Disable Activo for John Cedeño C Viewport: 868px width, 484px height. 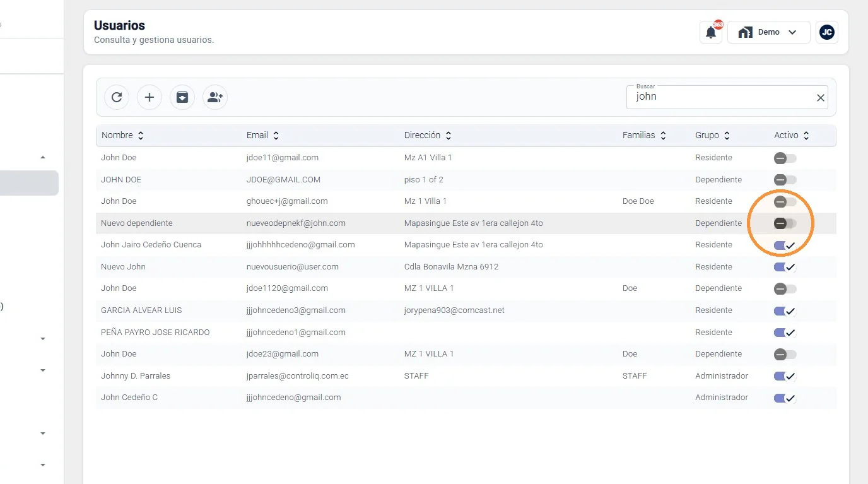click(x=785, y=398)
